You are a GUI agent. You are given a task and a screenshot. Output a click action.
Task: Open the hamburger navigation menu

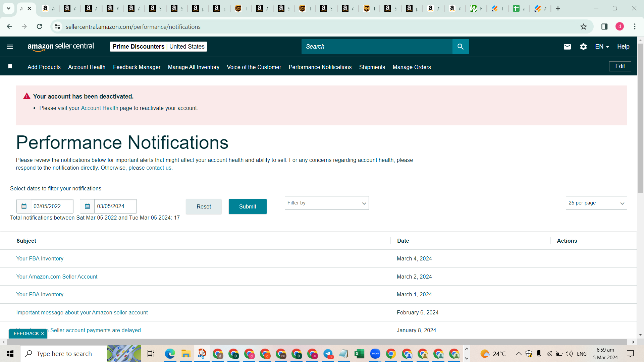[x=10, y=47]
